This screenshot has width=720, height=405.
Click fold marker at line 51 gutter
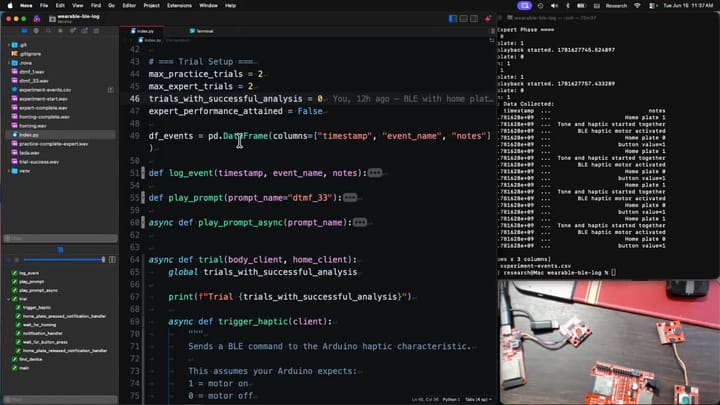pyautogui.click(x=143, y=173)
